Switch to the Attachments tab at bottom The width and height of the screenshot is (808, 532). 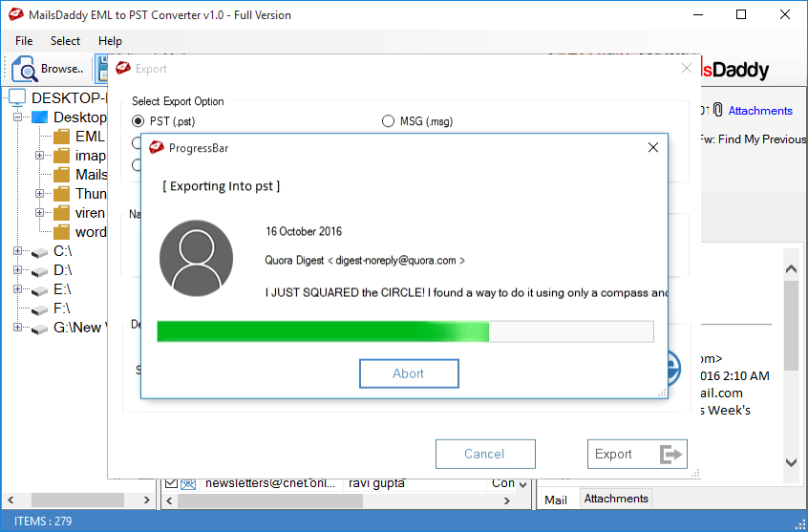pyautogui.click(x=616, y=499)
